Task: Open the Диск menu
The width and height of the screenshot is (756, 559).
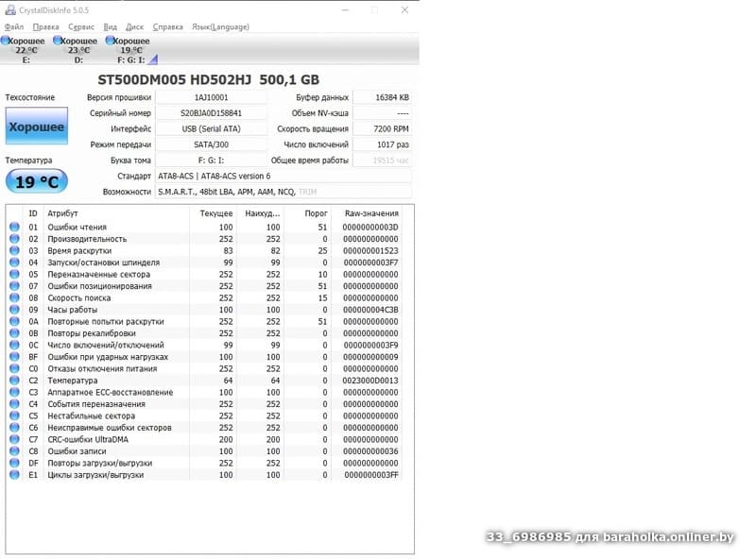Action: click(x=134, y=27)
